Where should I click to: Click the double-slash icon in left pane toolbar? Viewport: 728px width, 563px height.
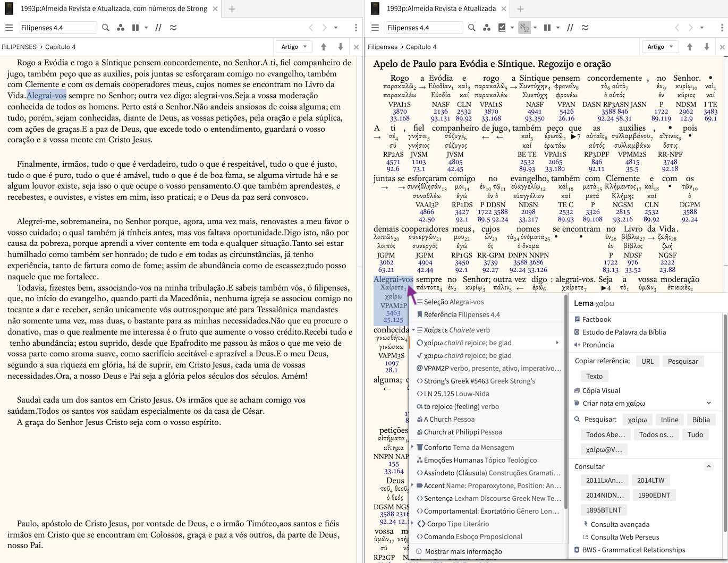[158, 28]
